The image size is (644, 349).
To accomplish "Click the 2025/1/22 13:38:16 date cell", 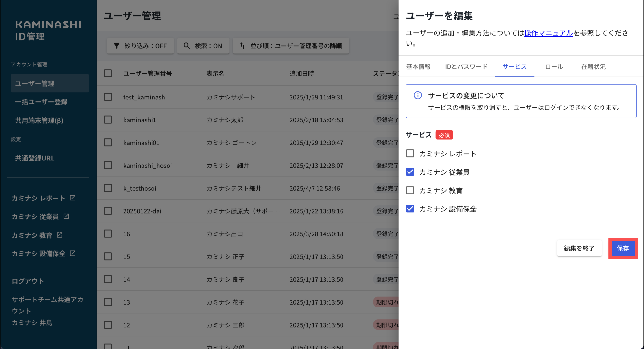I will point(316,211).
